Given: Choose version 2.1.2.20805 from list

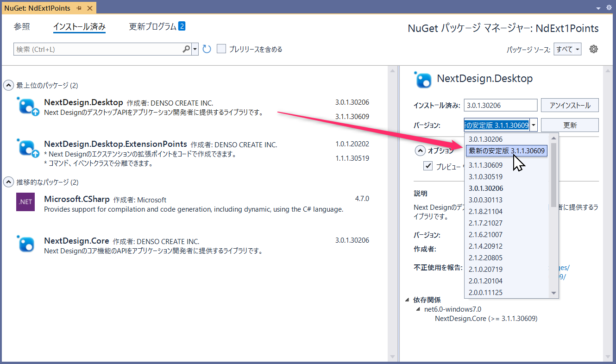Looking at the screenshot, I should pyautogui.click(x=485, y=257).
